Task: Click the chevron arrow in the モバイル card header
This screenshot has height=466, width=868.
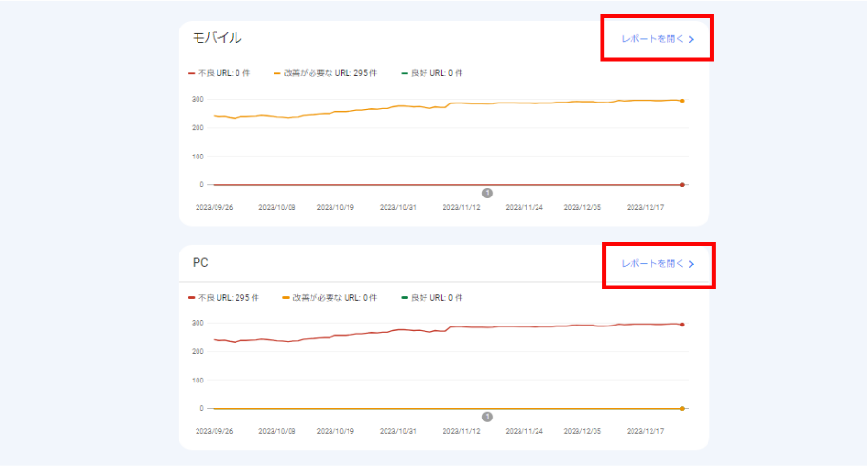Action: [692, 40]
